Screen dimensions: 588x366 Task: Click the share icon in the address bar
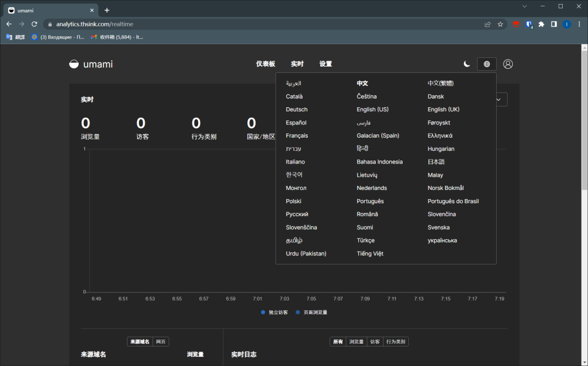click(487, 24)
